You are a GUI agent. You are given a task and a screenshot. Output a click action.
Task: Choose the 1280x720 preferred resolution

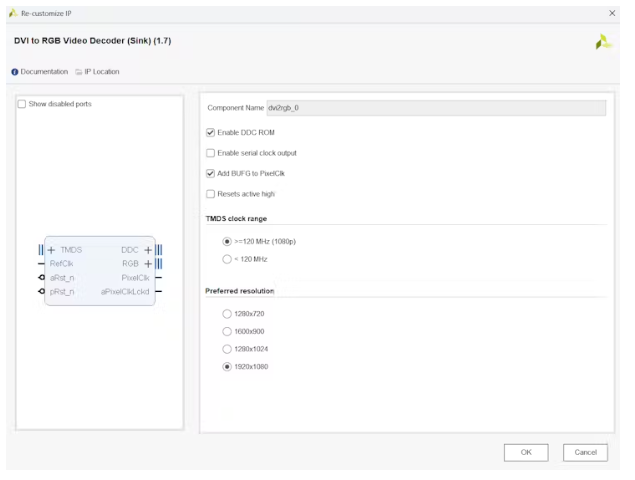(x=227, y=314)
